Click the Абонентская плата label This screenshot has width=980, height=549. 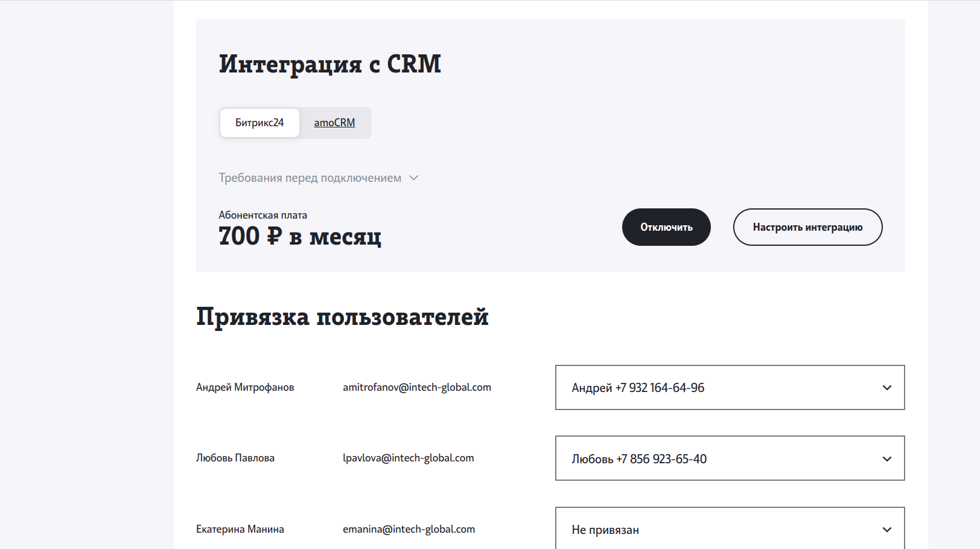click(263, 215)
